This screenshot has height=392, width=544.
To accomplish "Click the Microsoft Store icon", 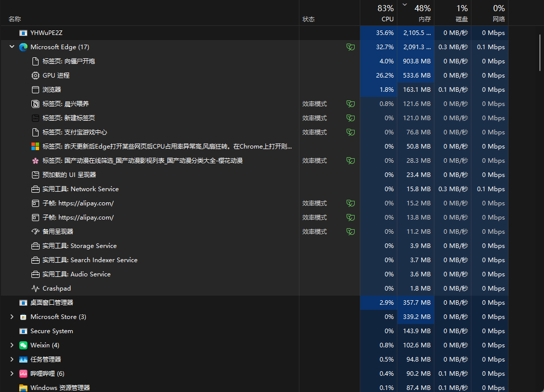I will click(x=23, y=317).
